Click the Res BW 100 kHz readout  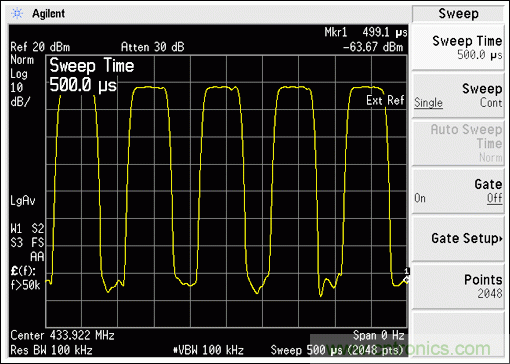(x=51, y=350)
